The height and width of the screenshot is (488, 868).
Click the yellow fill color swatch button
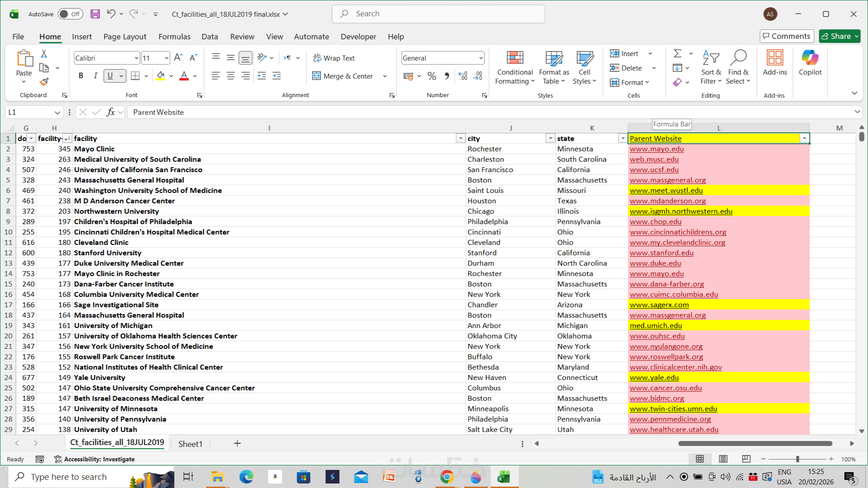[x=160, y=76]
